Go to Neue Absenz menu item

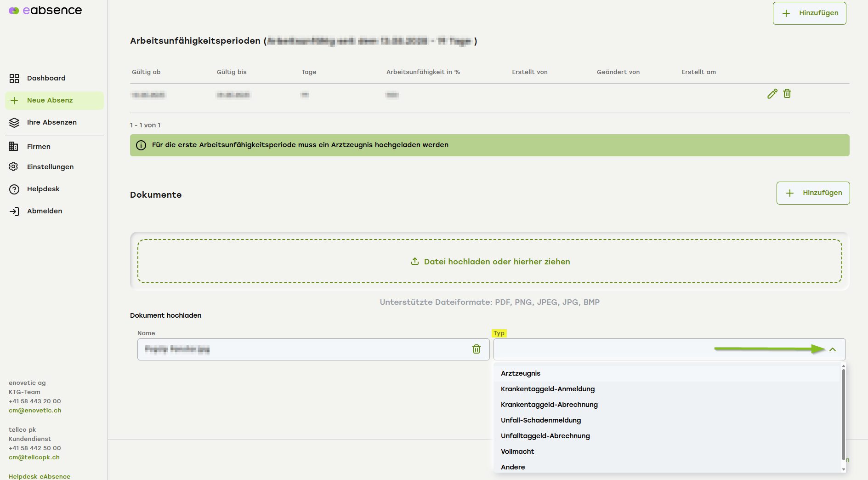point(50,100)
